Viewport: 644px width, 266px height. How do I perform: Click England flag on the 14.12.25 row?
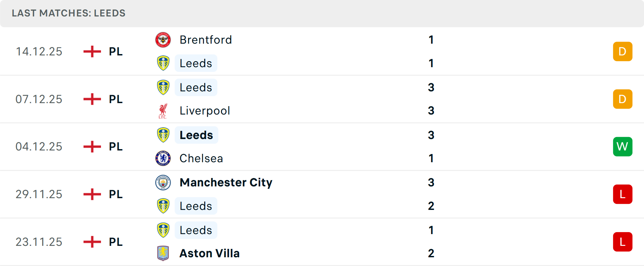click(92, 52)
